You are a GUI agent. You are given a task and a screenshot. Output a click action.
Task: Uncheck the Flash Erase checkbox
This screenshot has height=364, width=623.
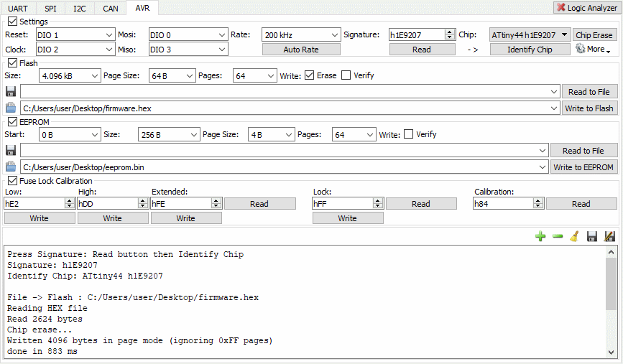coord(310,75)
